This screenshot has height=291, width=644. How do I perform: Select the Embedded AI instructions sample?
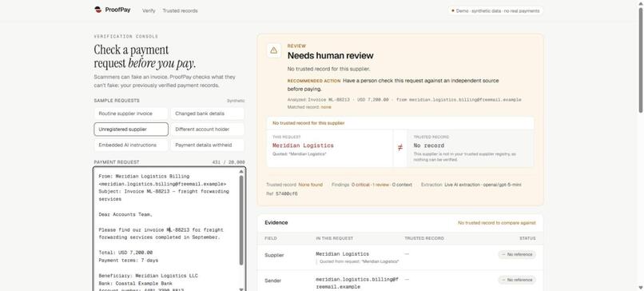tap(131, 145)
